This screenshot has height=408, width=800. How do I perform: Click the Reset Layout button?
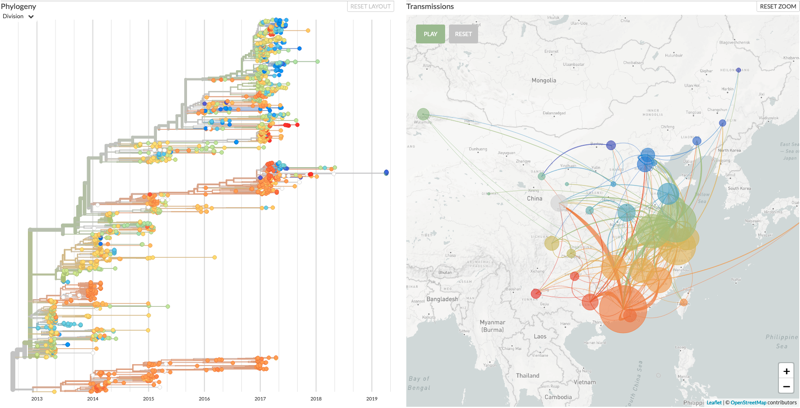tap(370, 7)
